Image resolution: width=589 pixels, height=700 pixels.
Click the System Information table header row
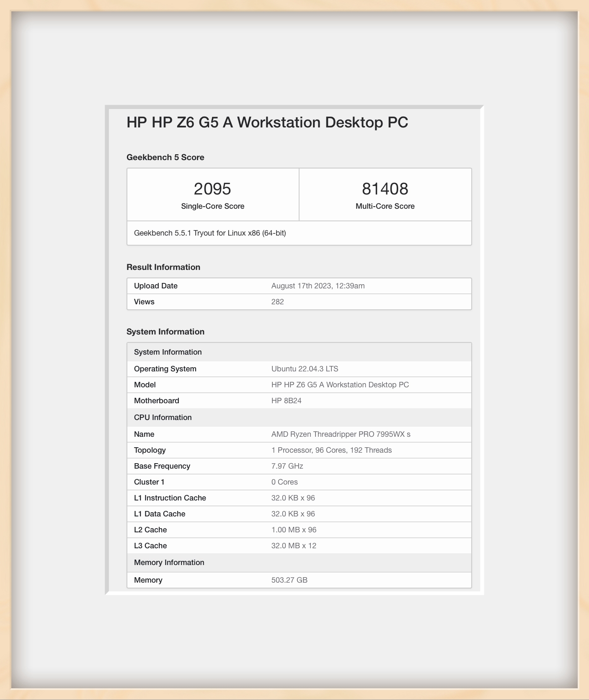(299, 352)
